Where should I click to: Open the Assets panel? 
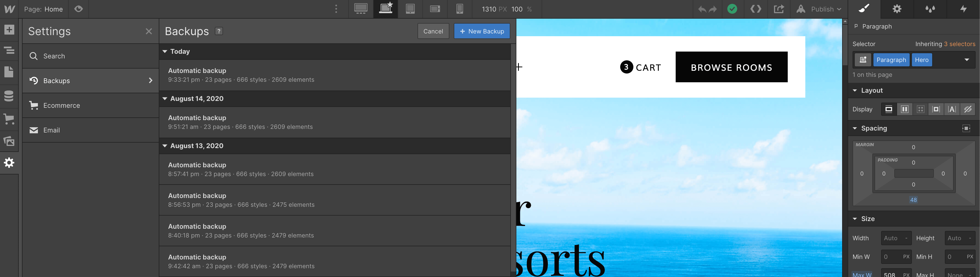pos(9,141)
